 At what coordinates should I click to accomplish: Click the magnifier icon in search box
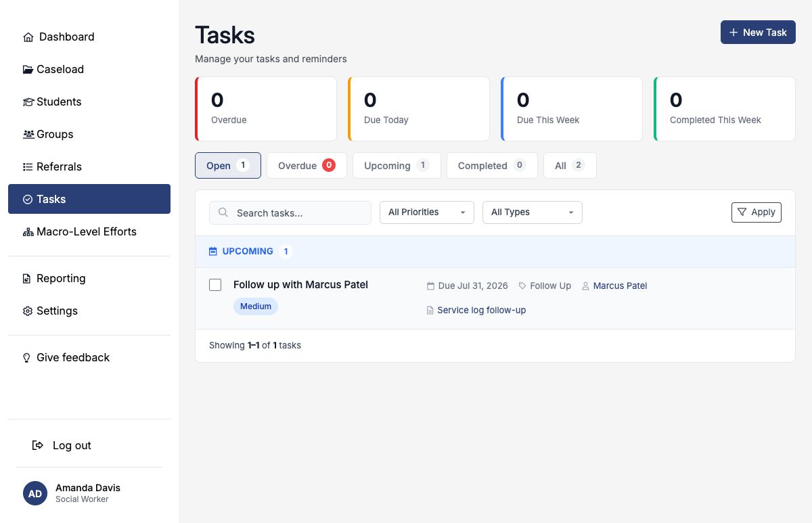[223, 213]
